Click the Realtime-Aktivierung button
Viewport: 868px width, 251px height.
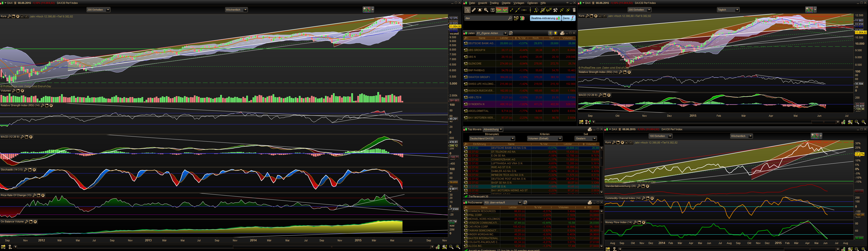tap(545, 18)
